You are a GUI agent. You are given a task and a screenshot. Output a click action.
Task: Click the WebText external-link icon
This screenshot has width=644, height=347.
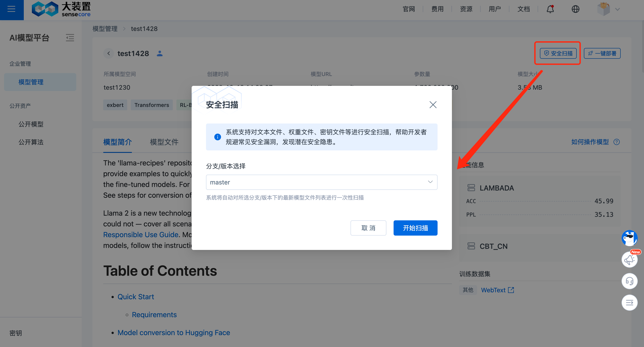511,290
